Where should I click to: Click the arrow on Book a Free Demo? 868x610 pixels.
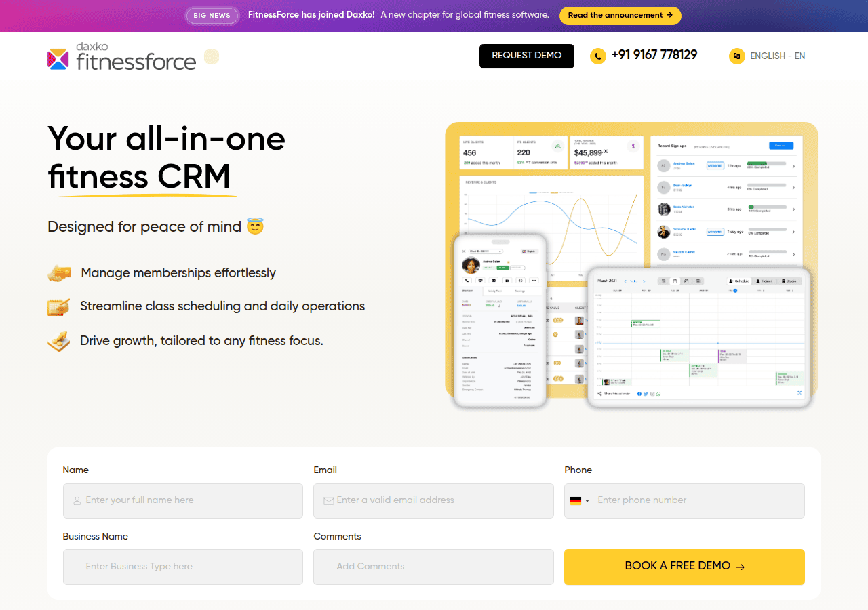[740, 567]
